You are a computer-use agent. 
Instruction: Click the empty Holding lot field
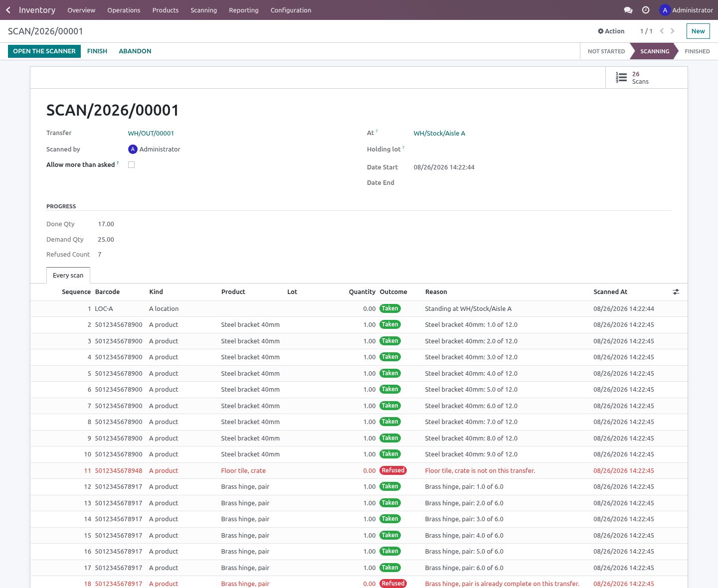[x=542, y=149]
